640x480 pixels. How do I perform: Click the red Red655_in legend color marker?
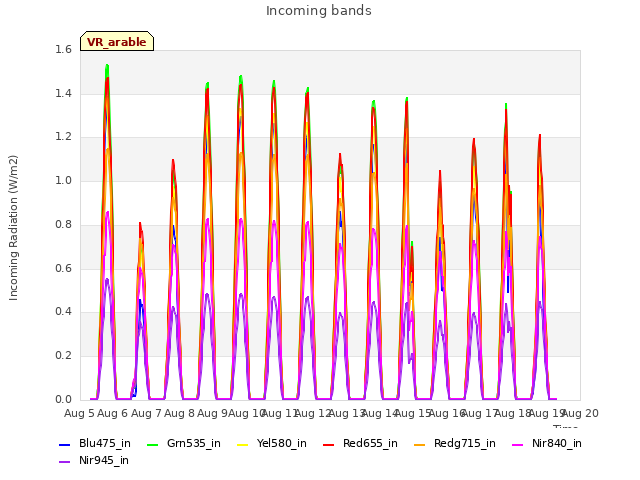[329, 444]
